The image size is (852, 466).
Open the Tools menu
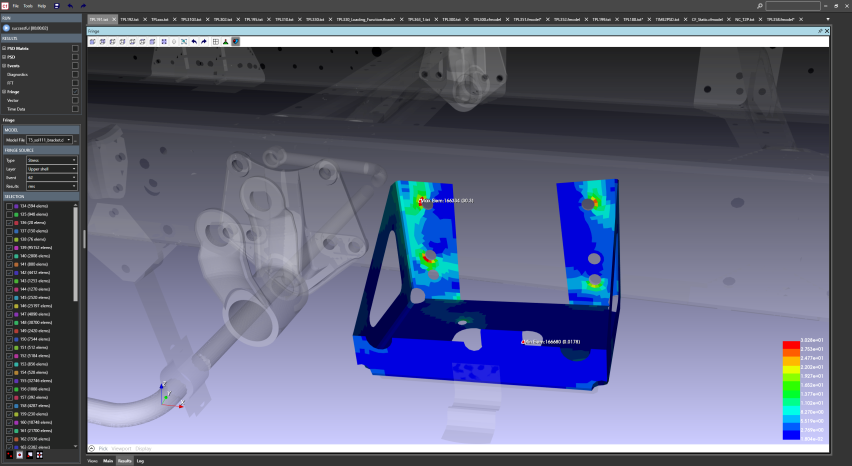(x=27, y=6)
